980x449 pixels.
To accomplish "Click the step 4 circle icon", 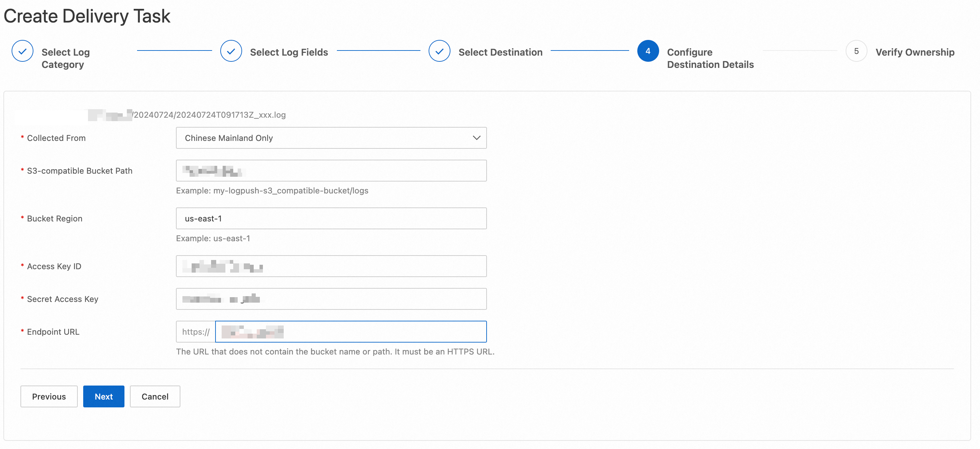I will click(x=648, y=51).
